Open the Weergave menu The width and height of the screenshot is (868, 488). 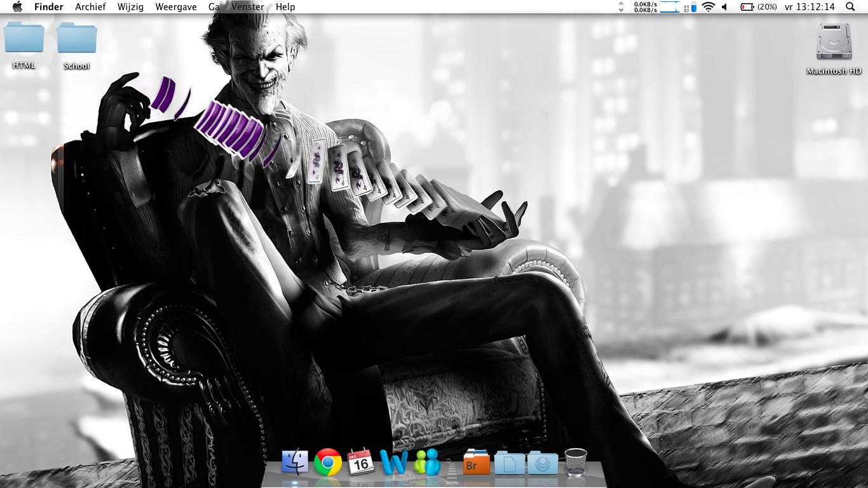176,7
